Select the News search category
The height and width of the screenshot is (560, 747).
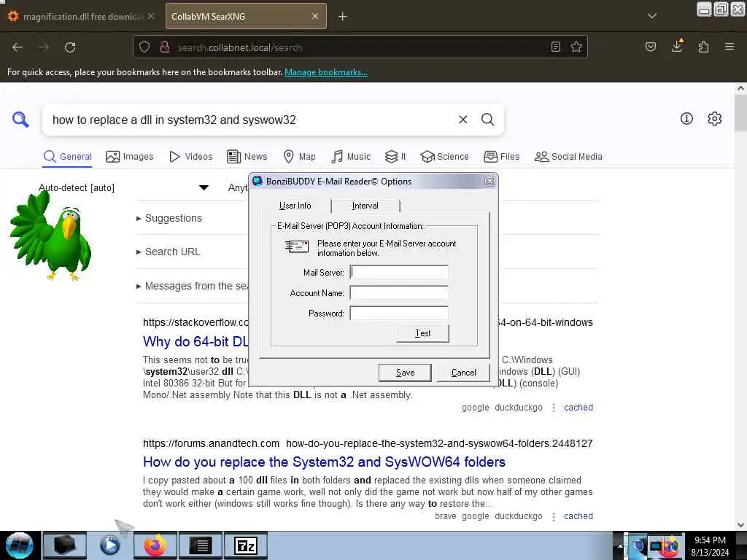(247, 157)
